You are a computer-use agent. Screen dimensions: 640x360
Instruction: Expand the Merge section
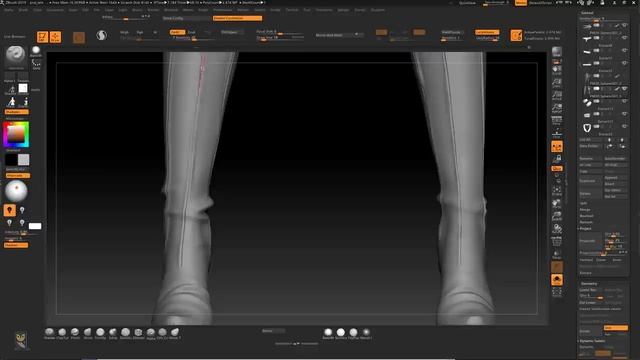[x=585, y=209]
